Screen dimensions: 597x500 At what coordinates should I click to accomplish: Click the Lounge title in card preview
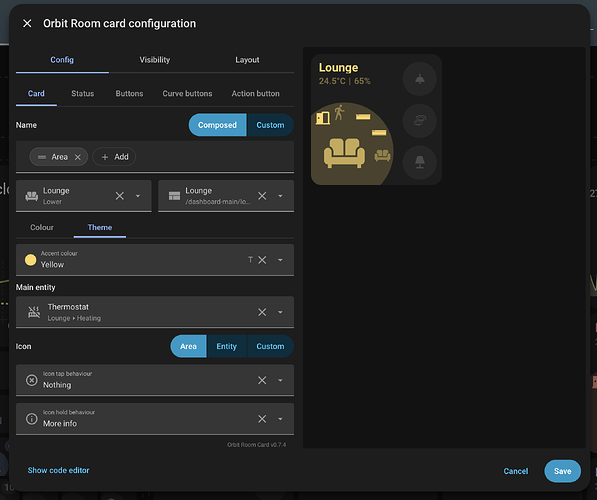coord(338,67)
